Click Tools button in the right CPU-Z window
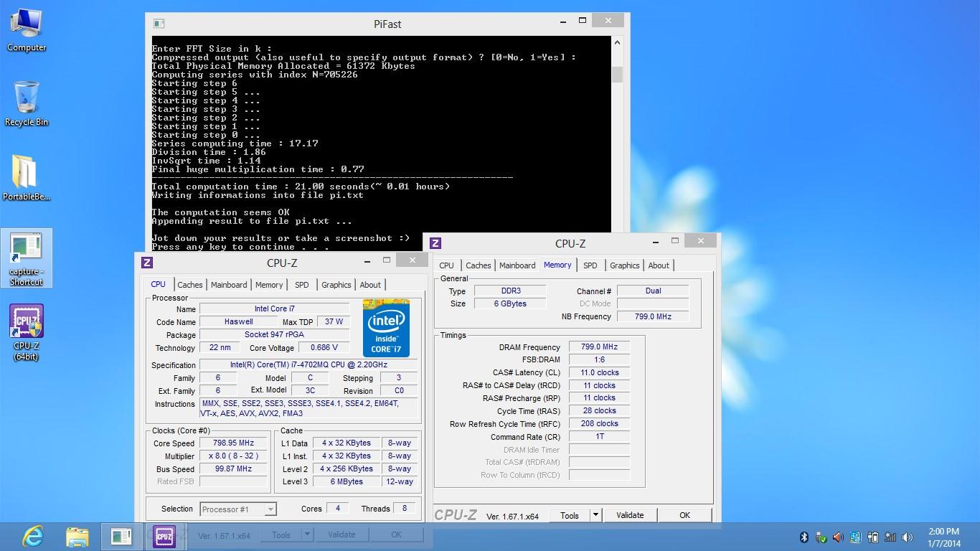The height and width of the screenshot is (551, 980). coord(570,515)
